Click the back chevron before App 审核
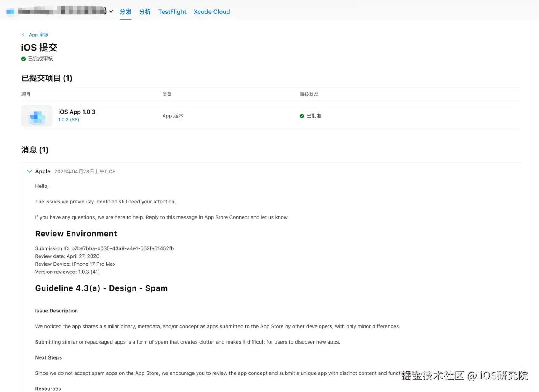 pos(23,35)
